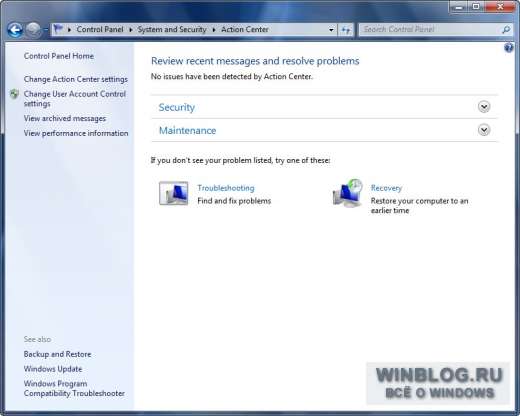The height and width of the screenshot is (416, 520).
Task: Click the Maintenance section heading
Action: tap(188, 130)
